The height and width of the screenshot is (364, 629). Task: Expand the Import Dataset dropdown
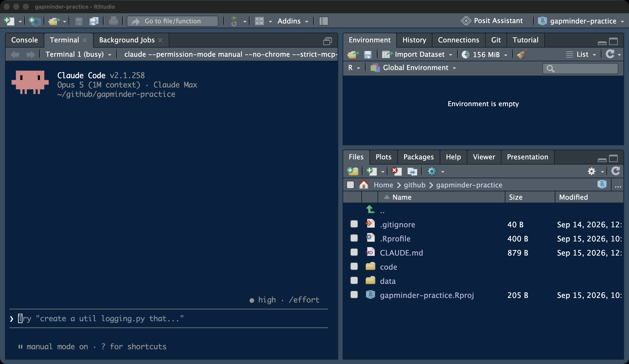(x=417, y=54)
